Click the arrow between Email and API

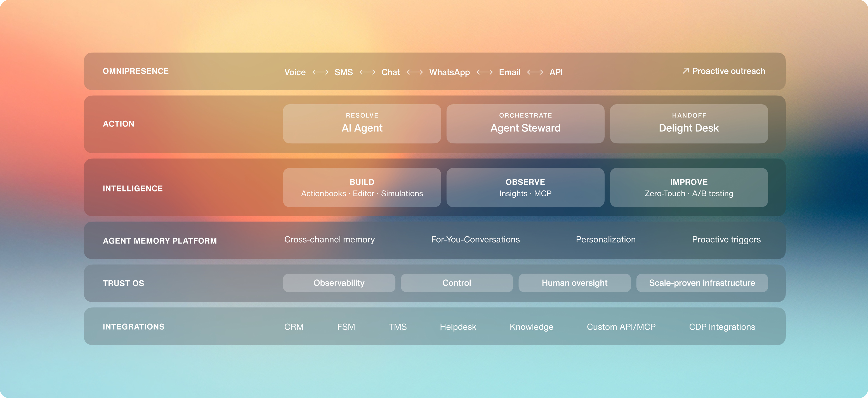[535, 72]
